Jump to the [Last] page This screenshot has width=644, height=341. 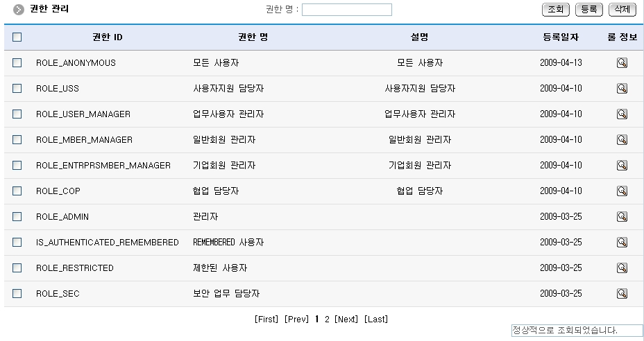click(376, 320)
